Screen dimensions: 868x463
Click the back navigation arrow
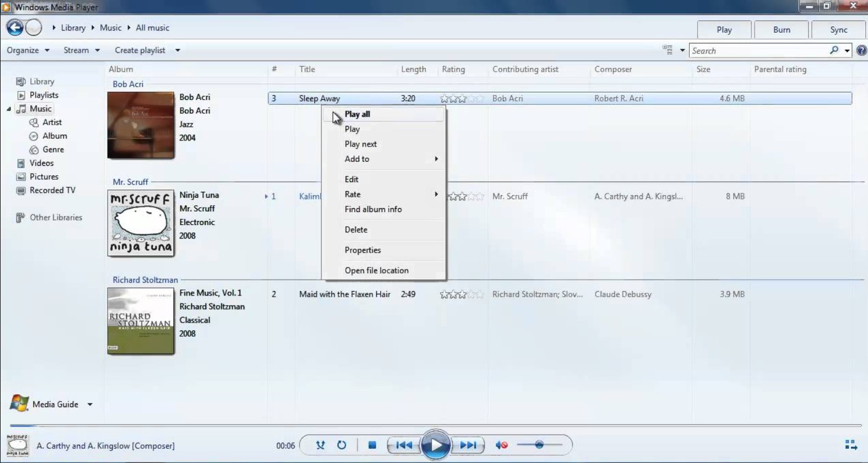click(15, 28)
